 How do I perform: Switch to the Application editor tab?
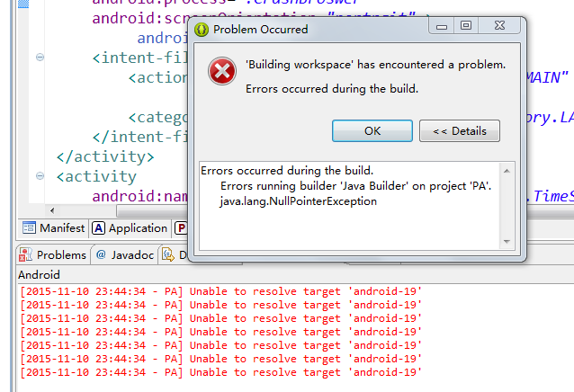[x=130, y=228]
